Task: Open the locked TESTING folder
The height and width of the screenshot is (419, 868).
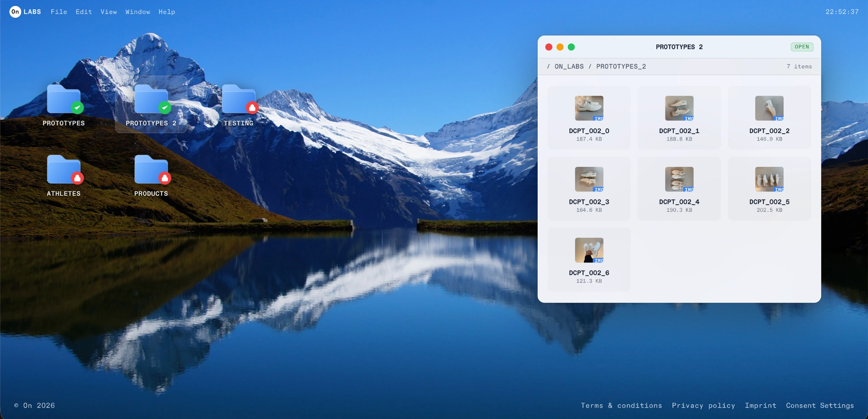Action: 238,105
